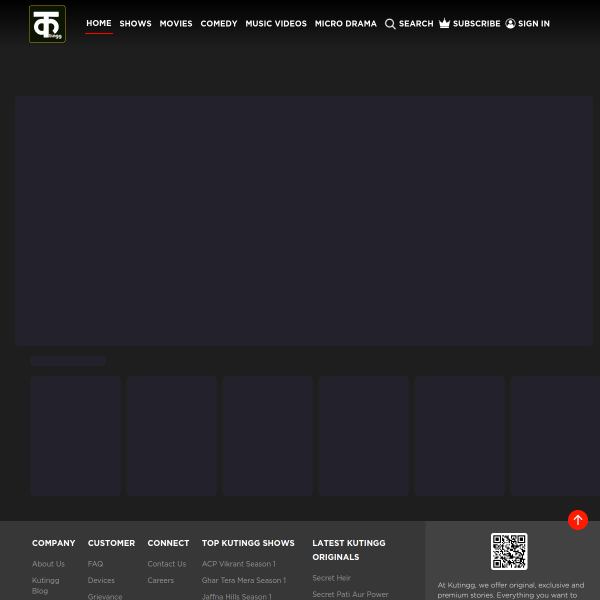Open the FAQ link under Customer
This screenshot has height=600, width=600.
point(95,564)
